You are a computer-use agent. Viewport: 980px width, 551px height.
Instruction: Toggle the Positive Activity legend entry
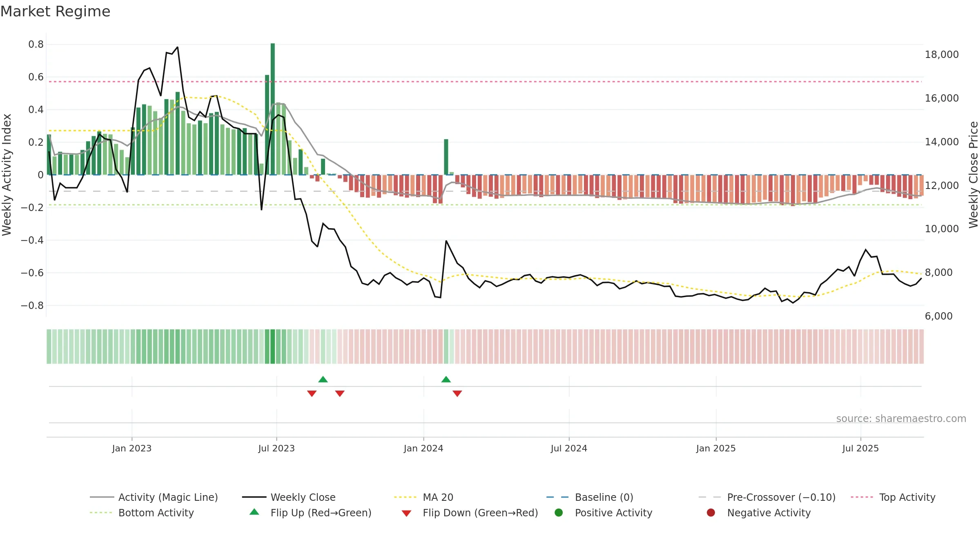coord(603,513)
